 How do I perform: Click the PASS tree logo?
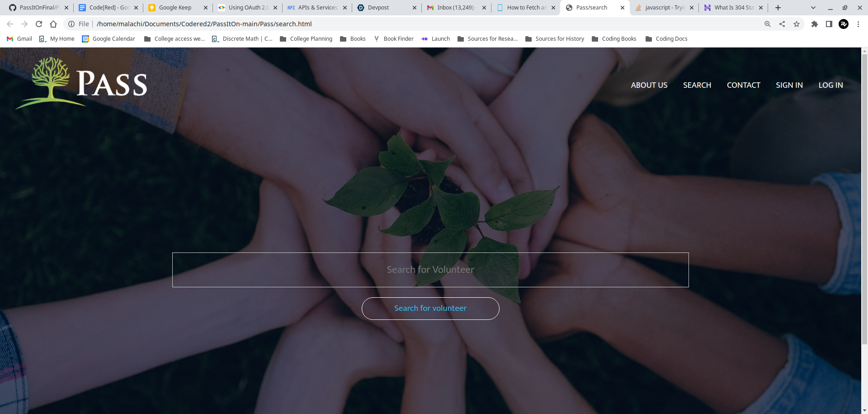tap(81, 83)
